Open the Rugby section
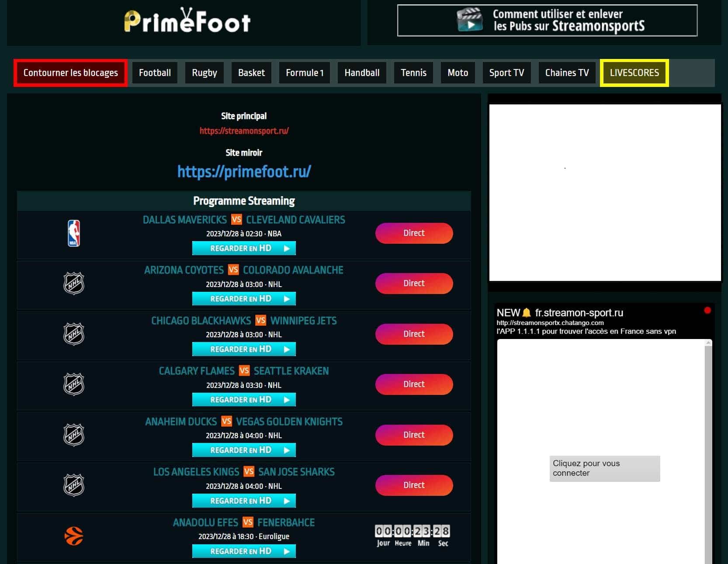Viewport: 728px width, 564px height. [205, 73]
